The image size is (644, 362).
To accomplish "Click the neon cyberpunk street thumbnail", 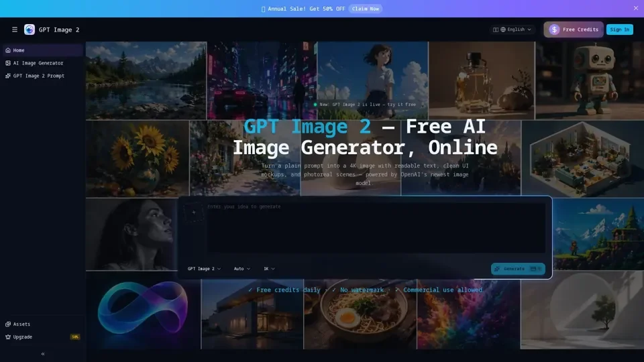I will click(x=262, y=80).
